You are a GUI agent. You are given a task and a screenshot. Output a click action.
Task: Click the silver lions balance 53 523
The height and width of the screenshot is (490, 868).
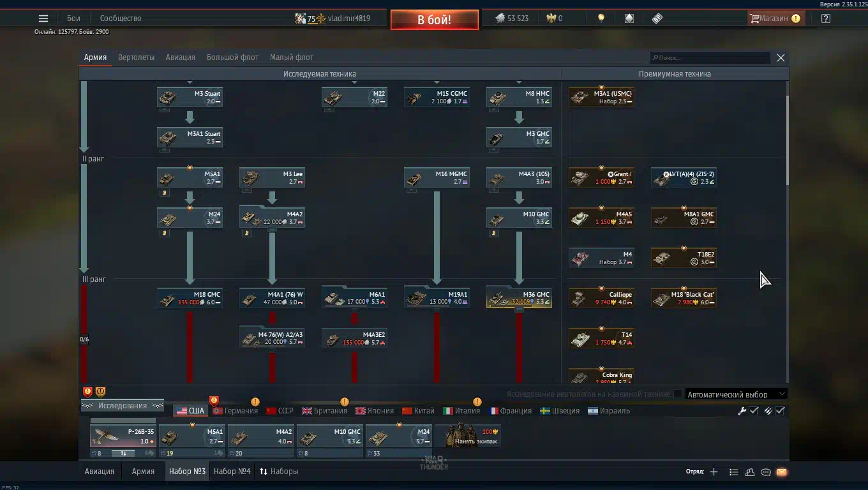[x=512, y=19]
